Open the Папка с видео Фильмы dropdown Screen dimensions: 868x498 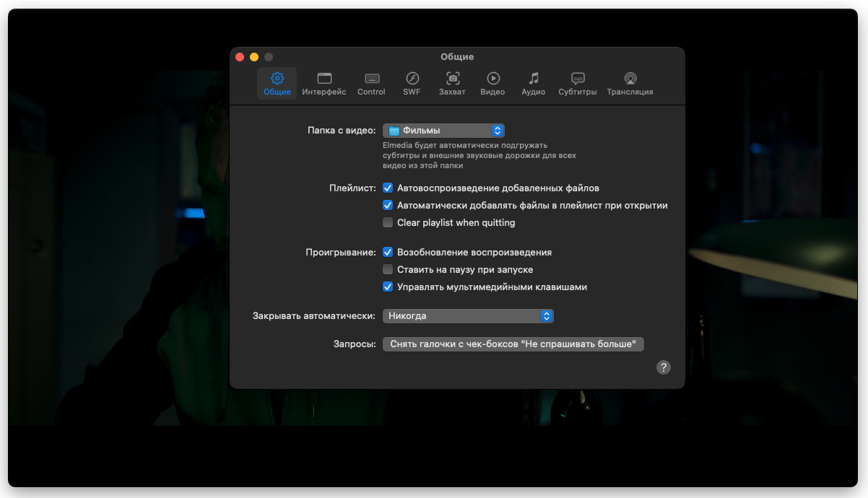[x=443, y=131]
